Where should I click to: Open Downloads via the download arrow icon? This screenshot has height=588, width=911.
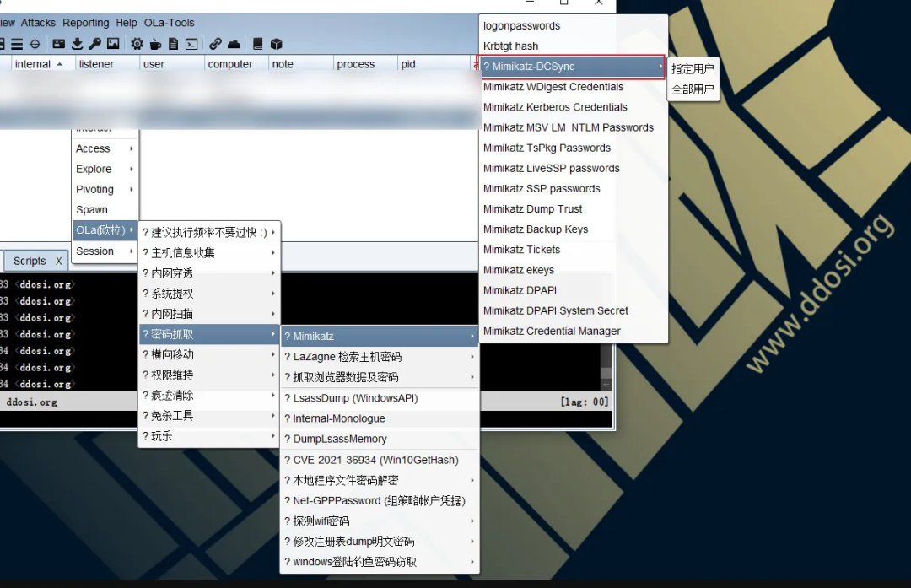click(x=77, y=44)
